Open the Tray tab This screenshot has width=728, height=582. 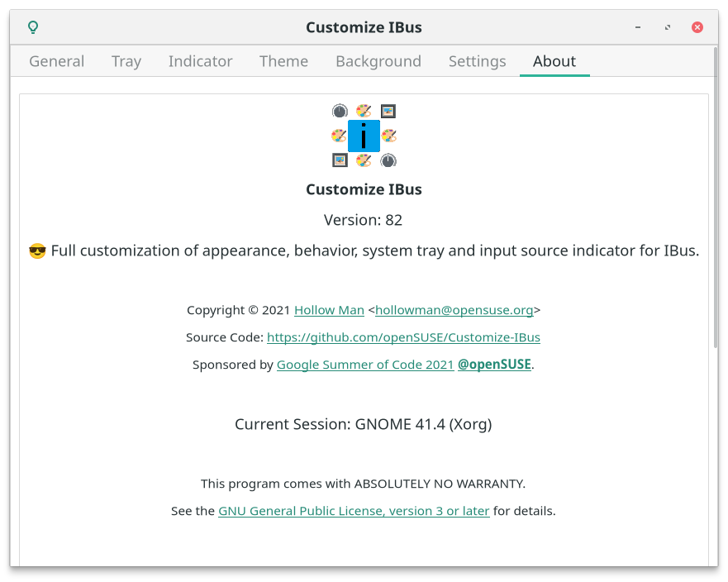(126, 61)
